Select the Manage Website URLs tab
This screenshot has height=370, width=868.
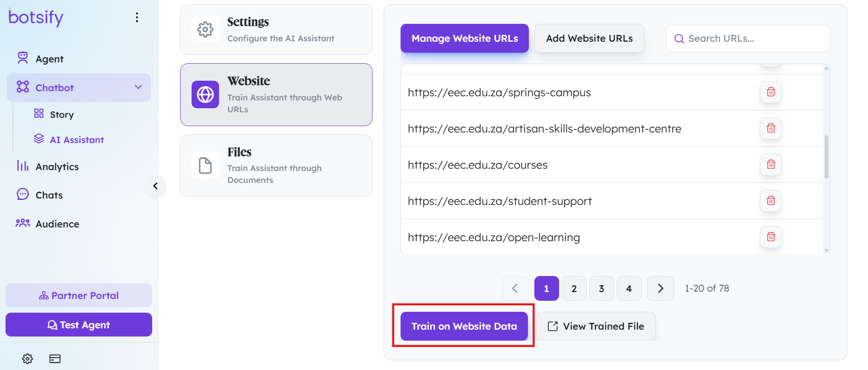[x=465, y=39]
